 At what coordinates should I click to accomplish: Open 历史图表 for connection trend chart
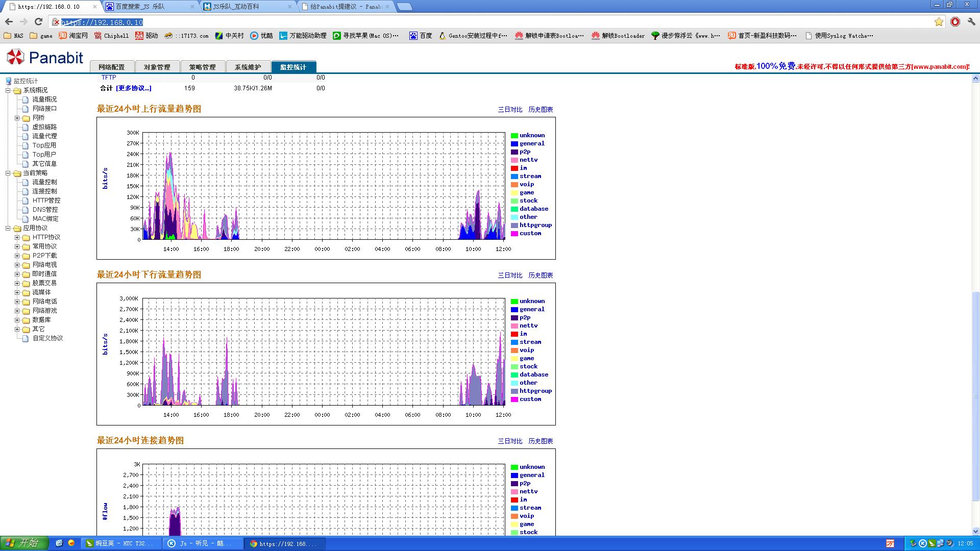click(541, 441)
